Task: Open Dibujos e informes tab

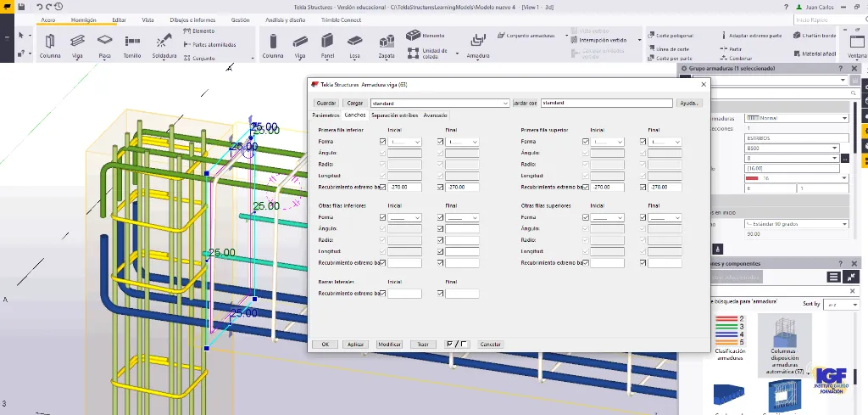Action: pyautogui.click(x=192, y=20)
